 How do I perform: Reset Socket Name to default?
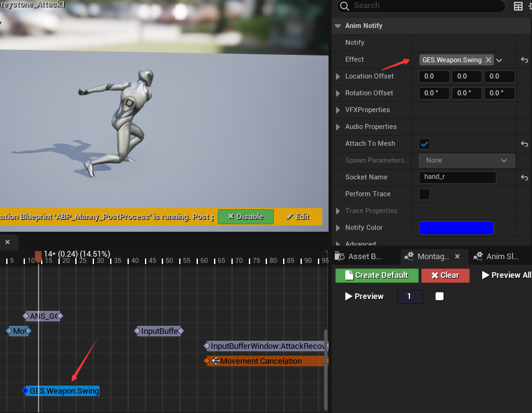coord(524,178)
